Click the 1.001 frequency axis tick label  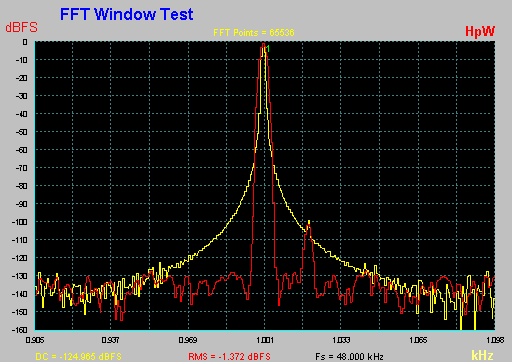tap(265, 340)
